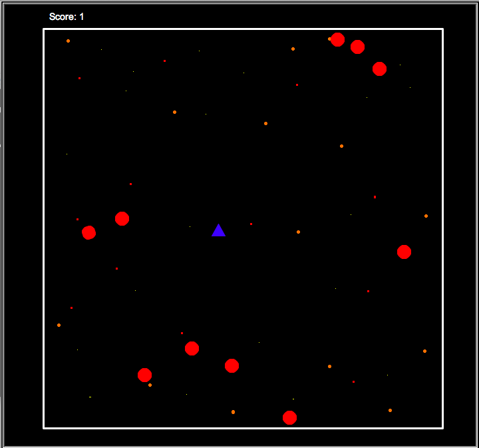Click the small red square right of the blue ship

251,224
